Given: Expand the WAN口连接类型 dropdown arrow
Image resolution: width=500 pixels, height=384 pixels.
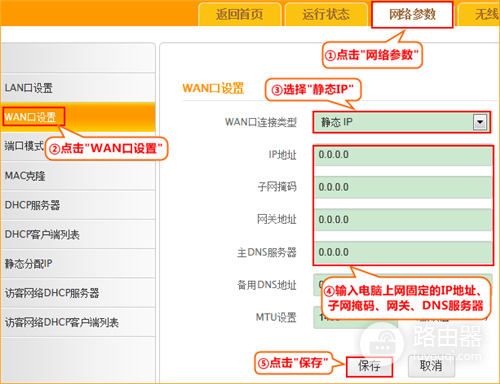Looking at the screenshot, I should 480,122.
